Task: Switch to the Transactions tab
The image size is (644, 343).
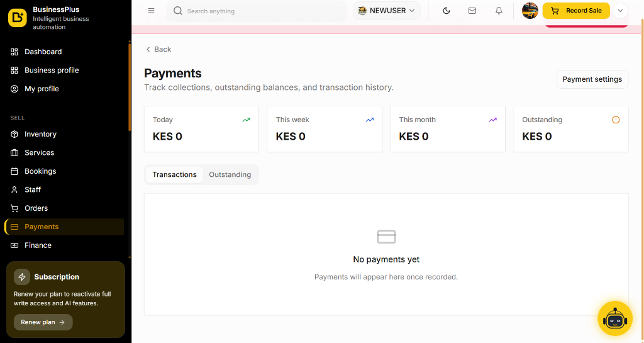Action: pyautogui.click(x=175, y=174)
